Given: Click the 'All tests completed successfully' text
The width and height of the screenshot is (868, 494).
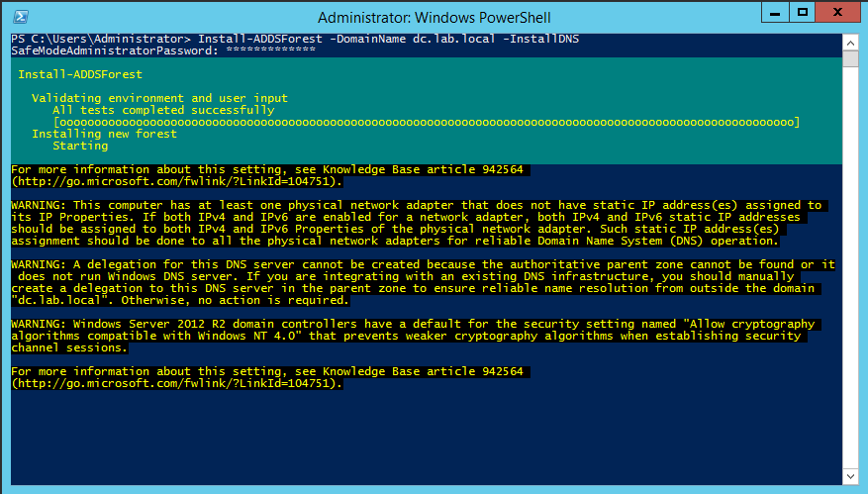Looking at the screenshot, I should click(x=162, y=110).
